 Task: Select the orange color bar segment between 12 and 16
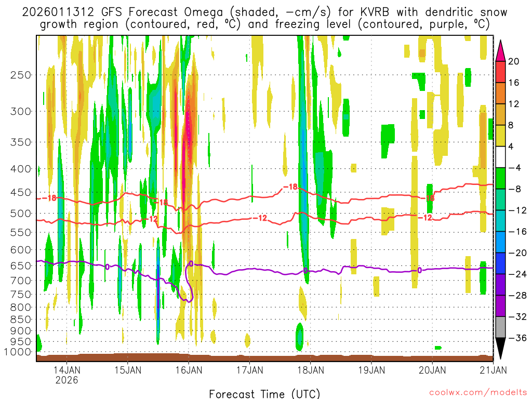[x=501, y=93]
